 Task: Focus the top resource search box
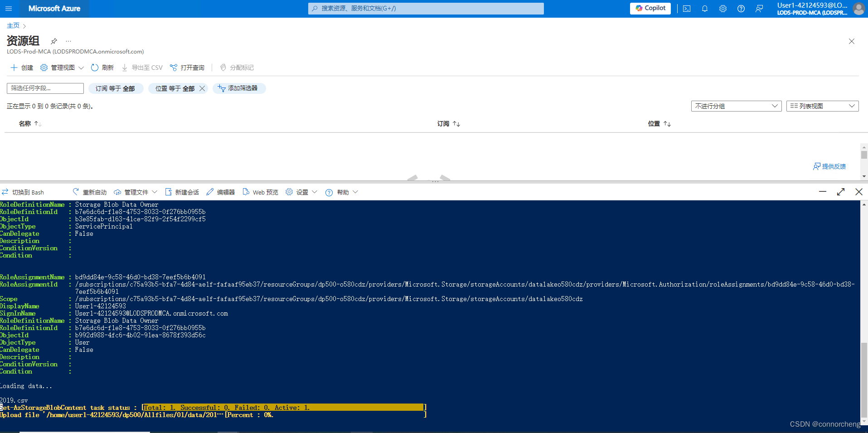426,9
